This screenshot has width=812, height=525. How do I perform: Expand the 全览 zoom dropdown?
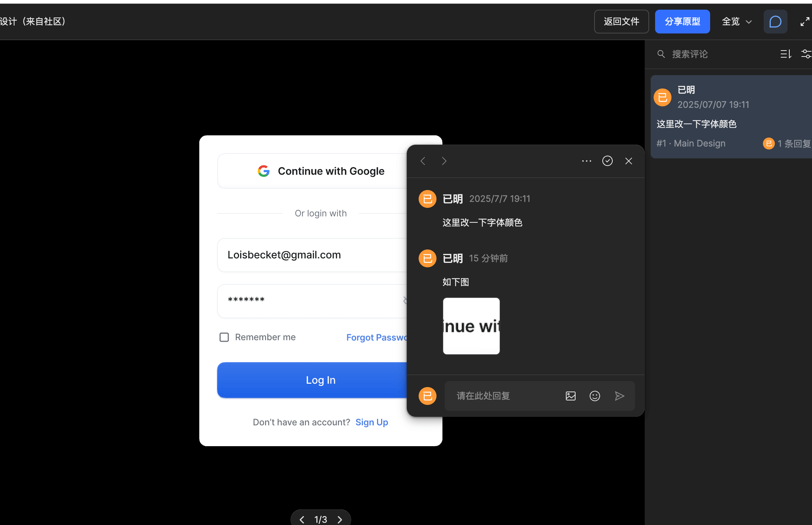[x=737, y=22]
